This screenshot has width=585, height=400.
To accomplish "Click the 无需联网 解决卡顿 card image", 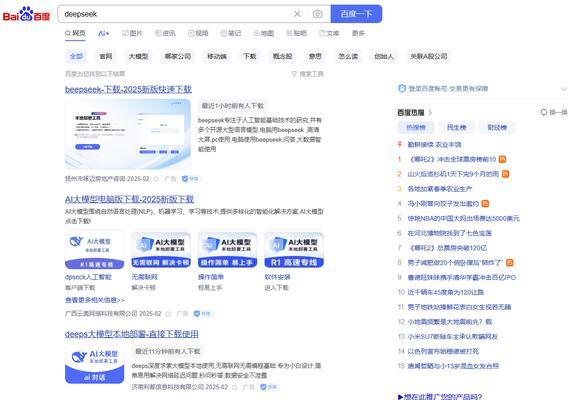I will [161, 250].
